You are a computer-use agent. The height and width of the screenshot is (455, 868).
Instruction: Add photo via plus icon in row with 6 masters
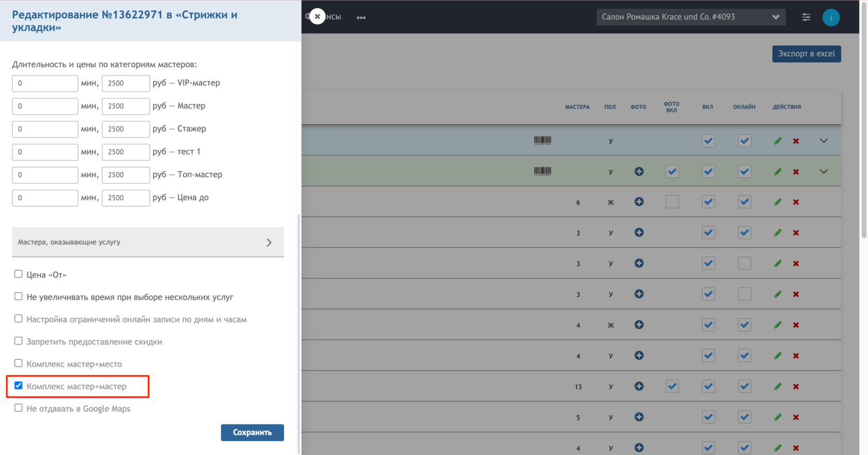[639, 202]
